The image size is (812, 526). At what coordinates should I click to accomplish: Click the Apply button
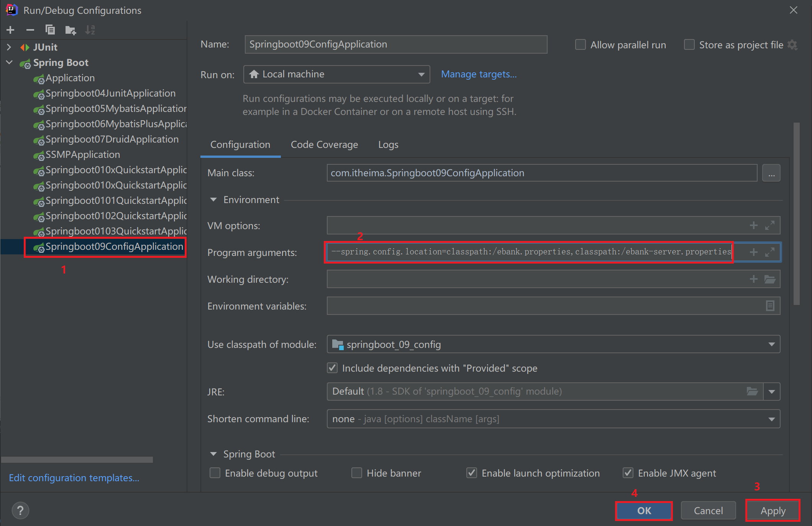coord(773,511)
